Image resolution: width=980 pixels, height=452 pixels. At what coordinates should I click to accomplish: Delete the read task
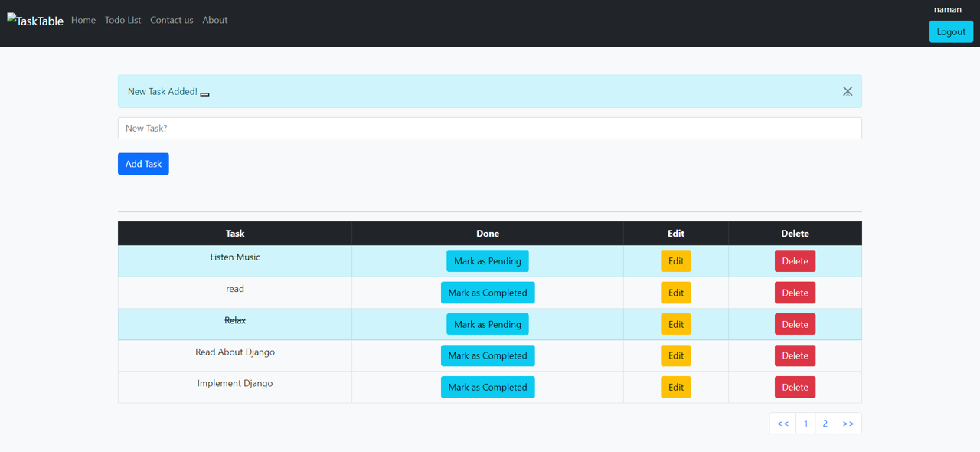(x=795, y=292)
